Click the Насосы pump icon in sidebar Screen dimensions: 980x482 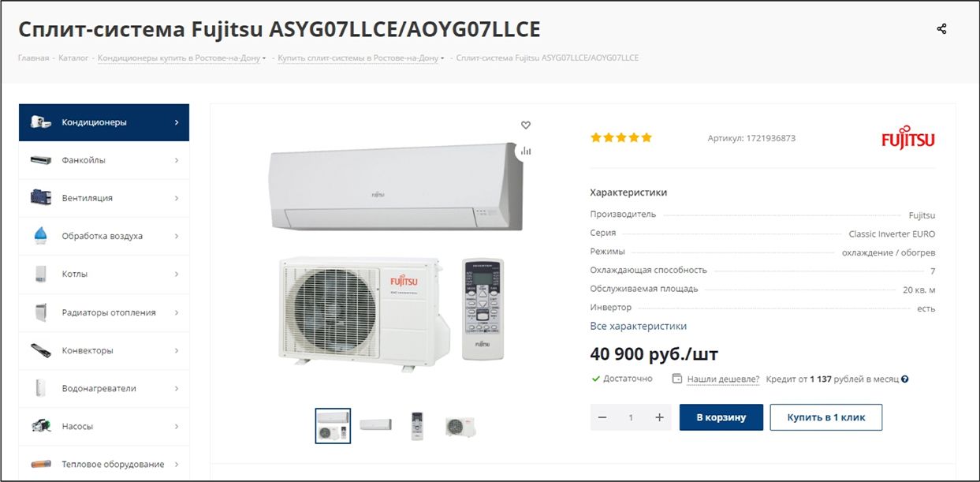tap(41, 426)
